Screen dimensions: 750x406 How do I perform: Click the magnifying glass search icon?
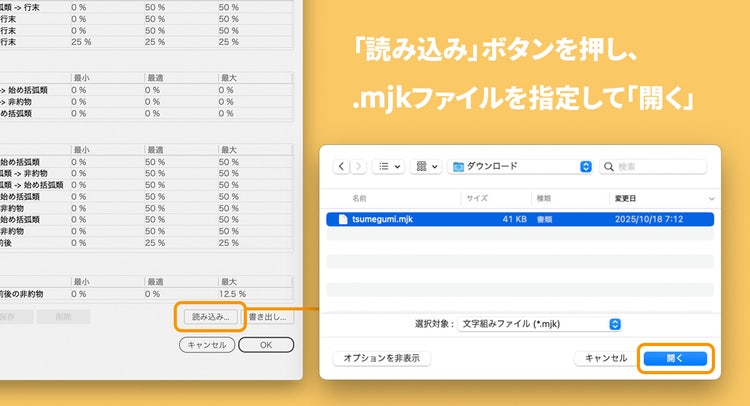(608, 166)
